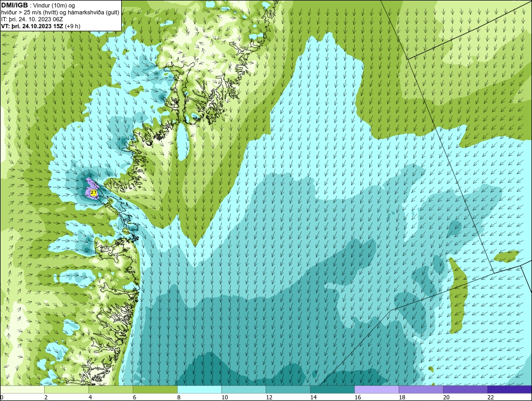The image size is (532, 401).
Task: Click the legend label '8'
Action: (179, 397)
